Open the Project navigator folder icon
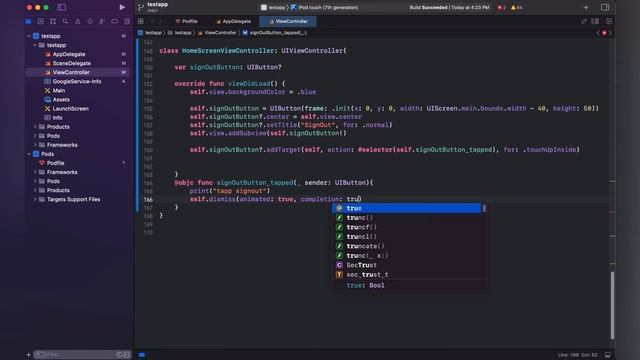This screenshot has width=640, height=360. click(x=28, y=21)
